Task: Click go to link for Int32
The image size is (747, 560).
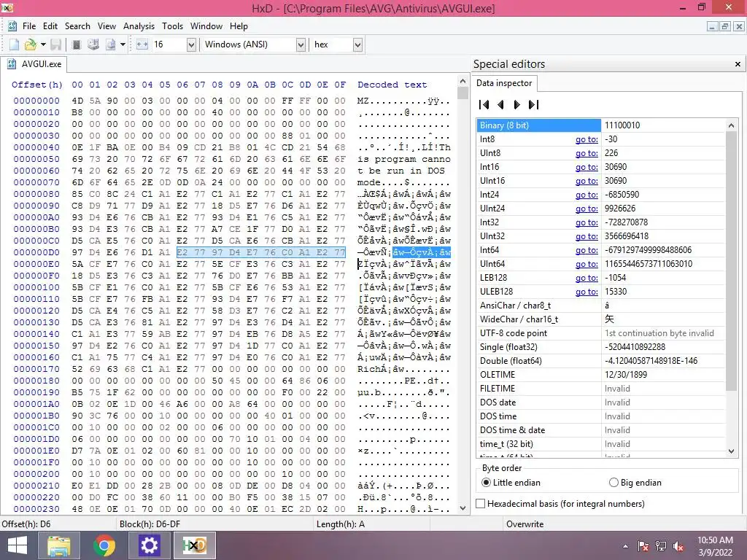Action: [587, 222]
